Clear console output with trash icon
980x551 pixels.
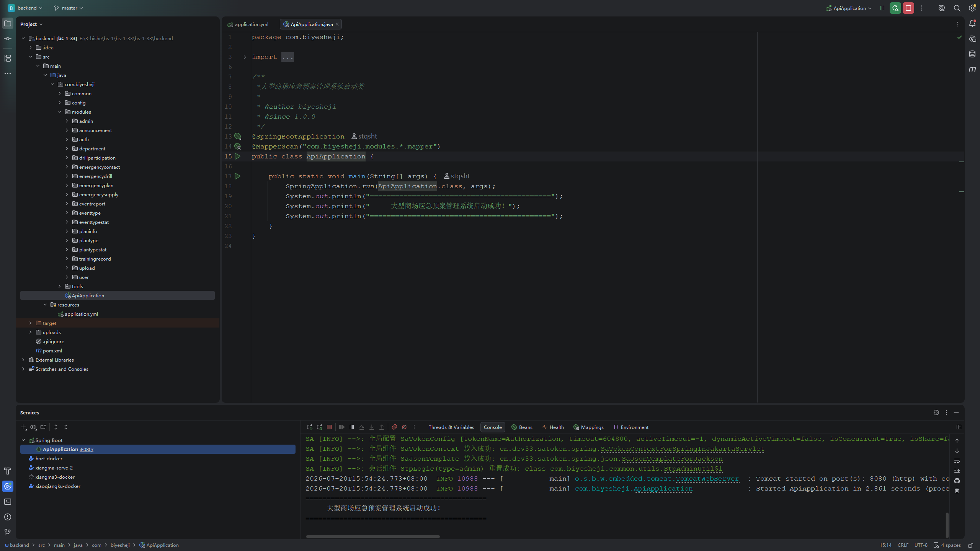(957, 491)
